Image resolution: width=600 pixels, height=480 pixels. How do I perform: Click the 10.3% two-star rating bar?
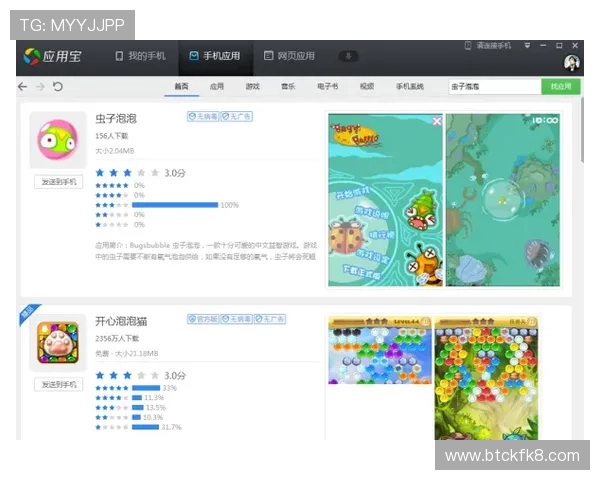click(x=137, y=417)
